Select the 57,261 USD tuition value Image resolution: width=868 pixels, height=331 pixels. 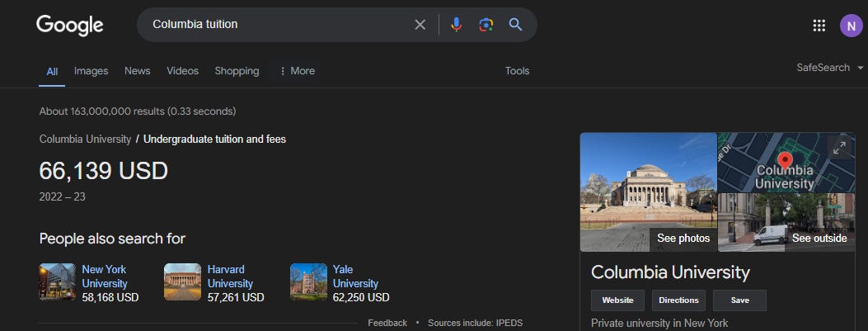pos(236,298)
